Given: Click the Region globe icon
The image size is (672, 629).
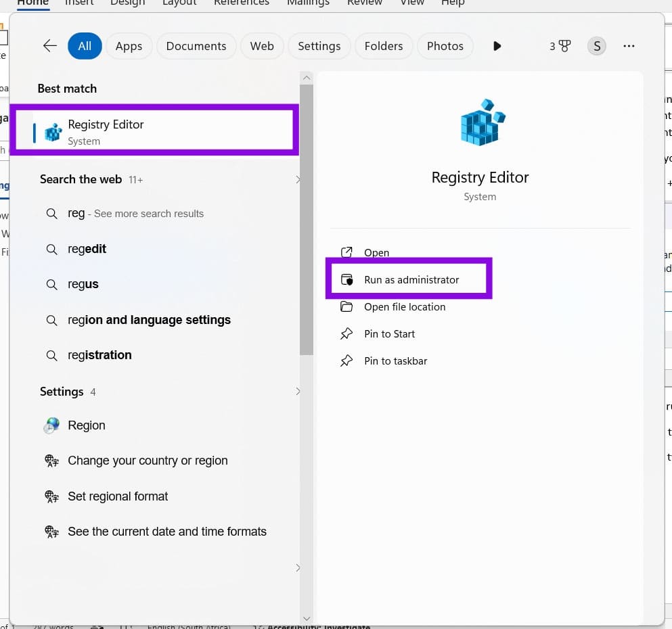Looking at the screenshot, I should (52, 425).
